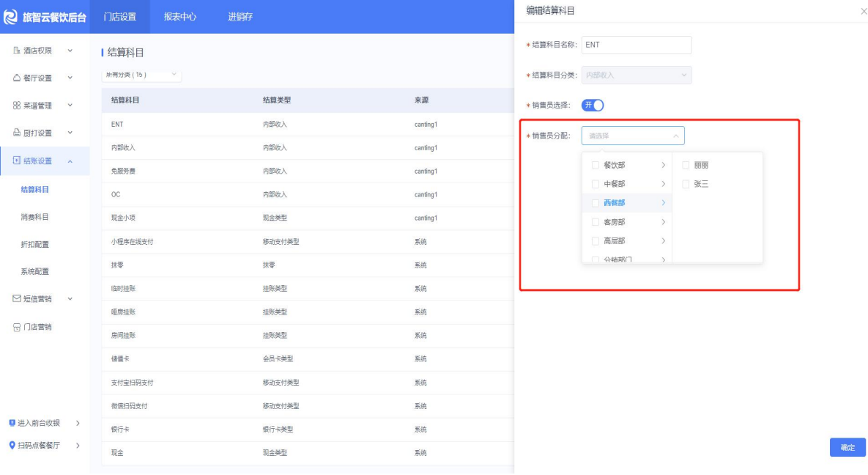
Task: Select the 结算科目 submenu item
Action: [35, 190]
